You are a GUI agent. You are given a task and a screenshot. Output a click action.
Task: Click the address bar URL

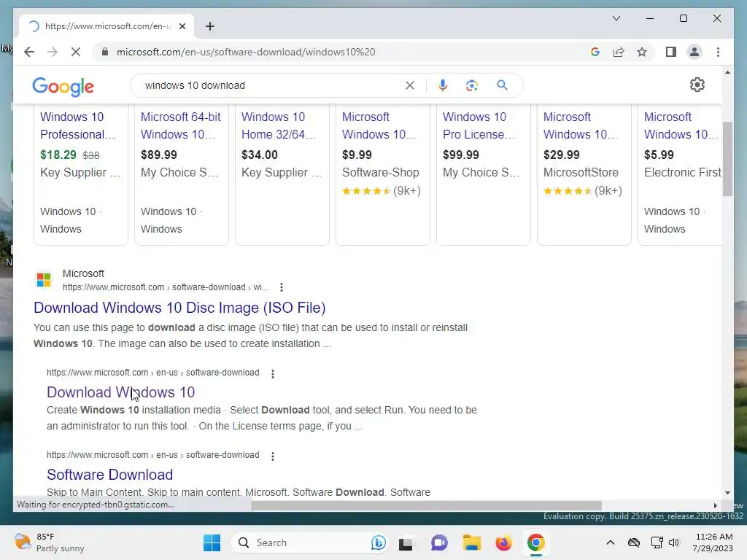[x=246, y=52]
